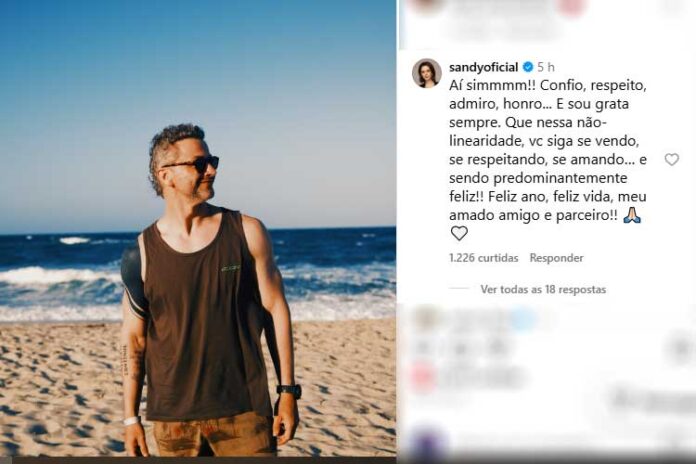Click 'Responder' to reply to Sandy
Viewport: 696px width, 464px height.
click(x=556, y=258)
